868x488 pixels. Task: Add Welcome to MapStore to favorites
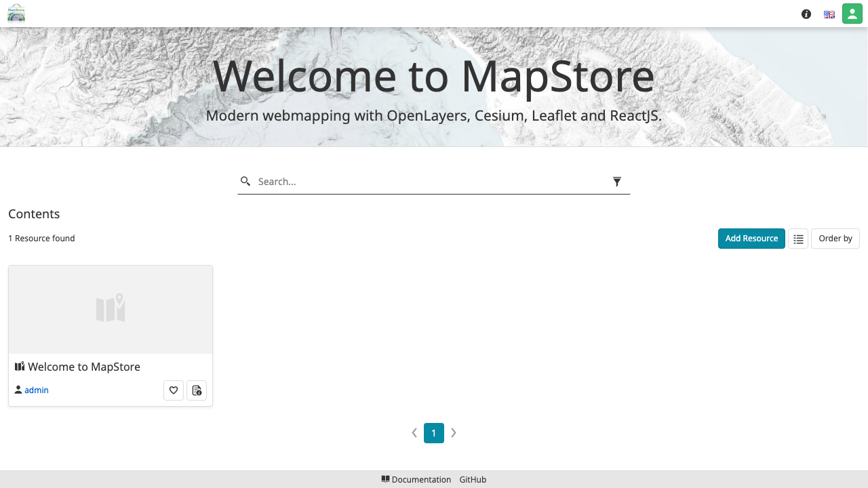(174, 390)
